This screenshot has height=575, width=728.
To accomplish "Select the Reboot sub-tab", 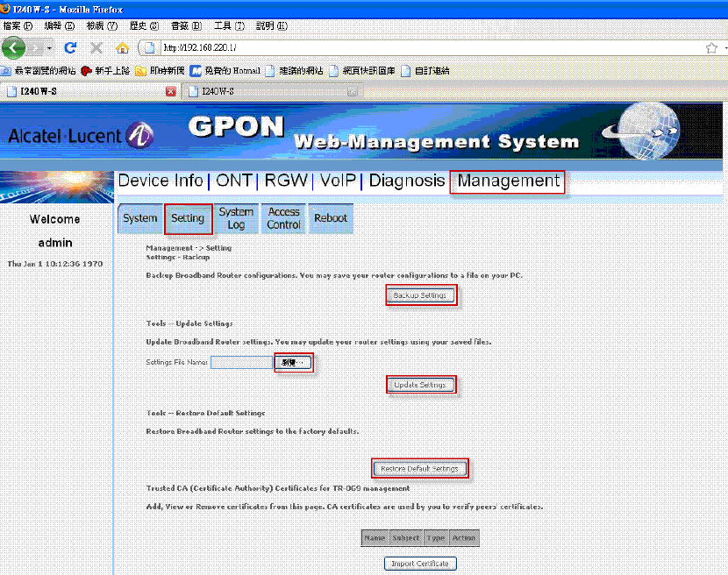I will point(331,218).
